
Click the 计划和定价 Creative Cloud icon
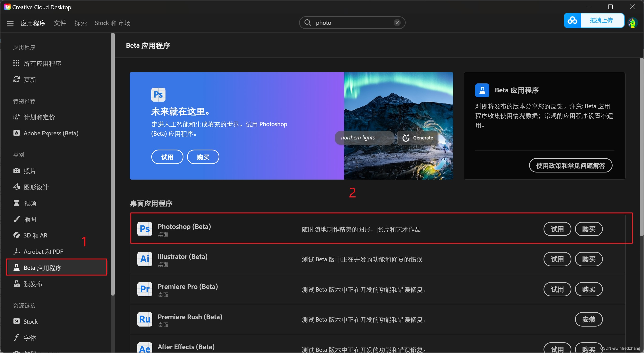(16, 117)
